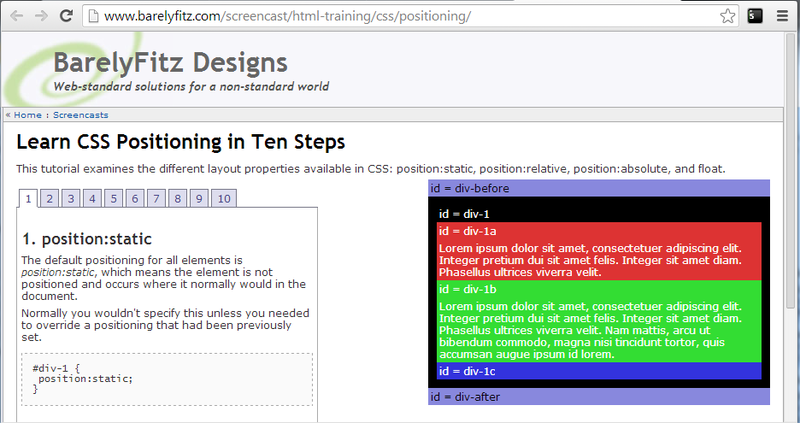Click the page icon in the address bar
This screenshot has height=423, width=800.
[93, 16]
